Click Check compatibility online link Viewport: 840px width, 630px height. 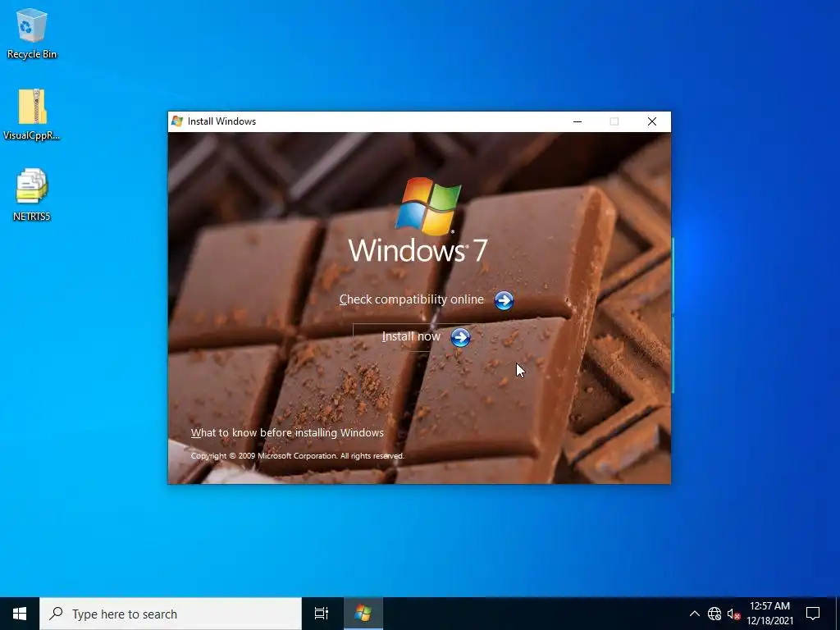click(412, 299)
